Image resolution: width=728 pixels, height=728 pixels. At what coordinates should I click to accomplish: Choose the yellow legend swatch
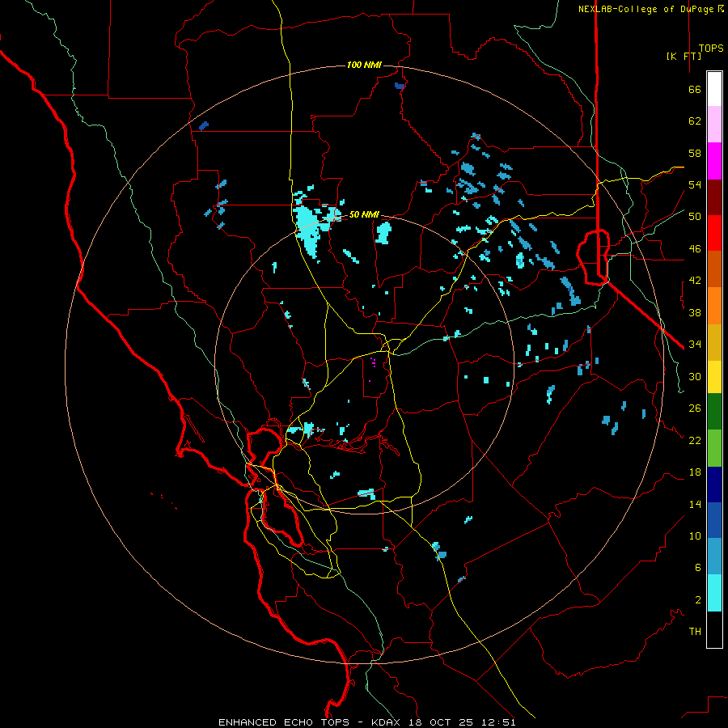(x=714, y=377)
